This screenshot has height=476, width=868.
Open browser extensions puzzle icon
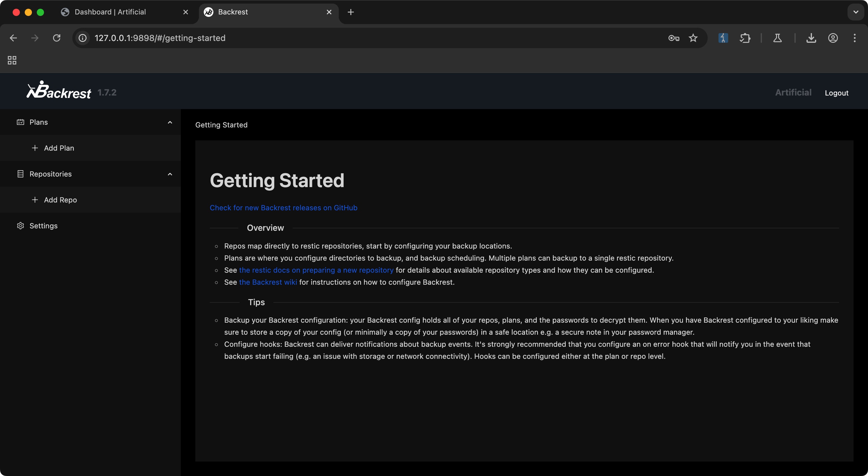pos(745,38)
